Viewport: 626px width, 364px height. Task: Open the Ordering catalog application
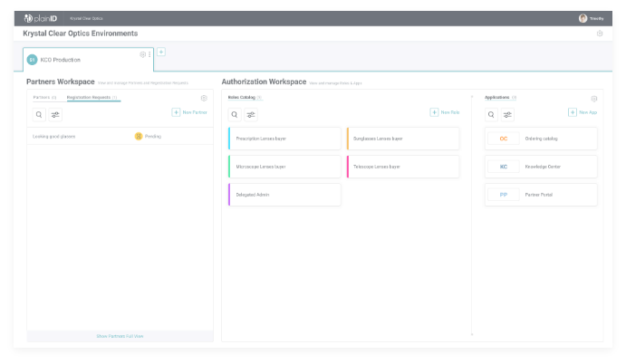tap(541, 139)
